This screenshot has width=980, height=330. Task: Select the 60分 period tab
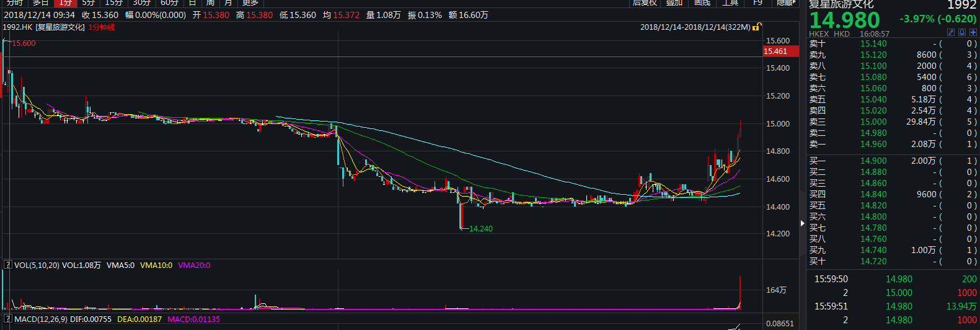(169, 3)
